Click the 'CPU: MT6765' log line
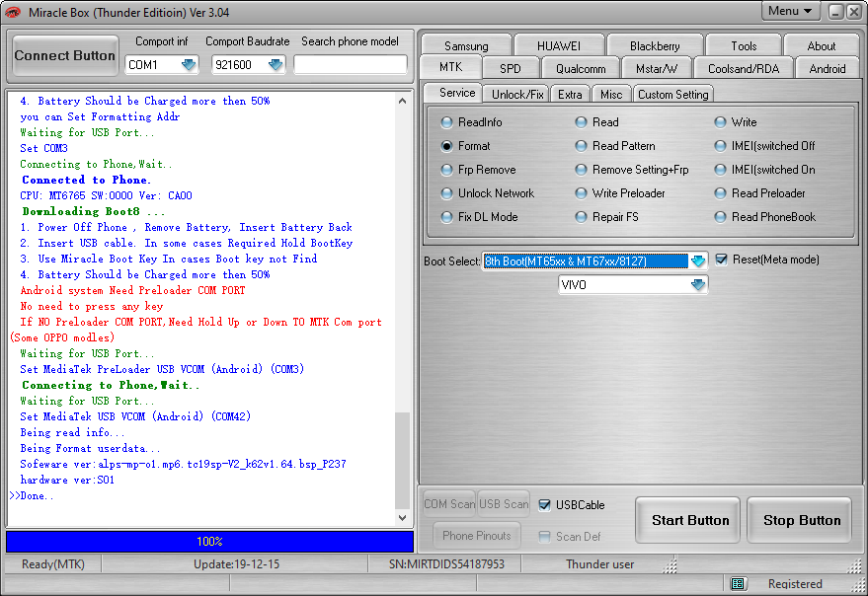Screen dimensions: 868x596 point(107,195)
